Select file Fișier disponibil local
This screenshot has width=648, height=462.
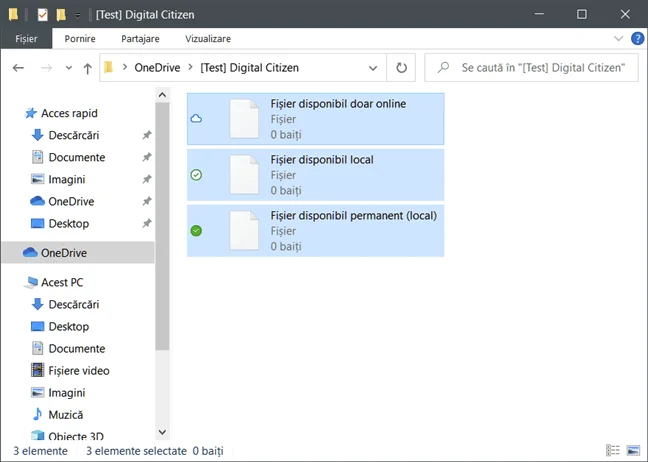pyautogui.click(x=315, y=175)
